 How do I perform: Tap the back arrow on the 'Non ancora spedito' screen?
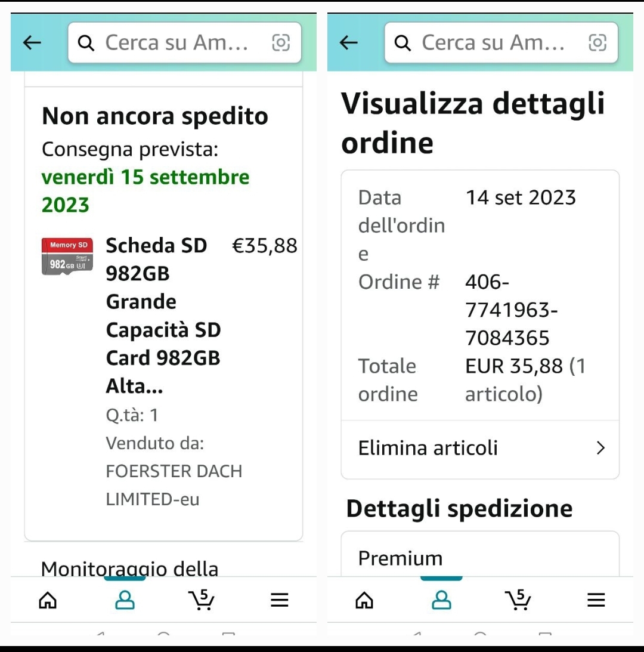pos(32,42)
